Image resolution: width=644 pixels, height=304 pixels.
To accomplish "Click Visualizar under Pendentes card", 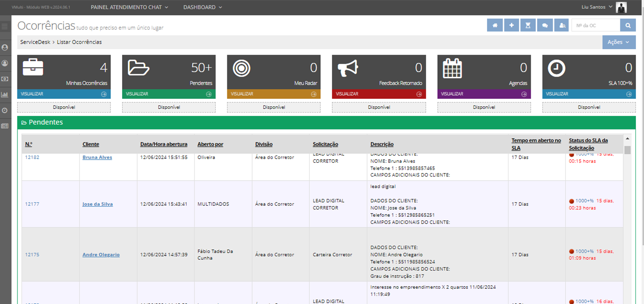I will click(x=169, y=94).
